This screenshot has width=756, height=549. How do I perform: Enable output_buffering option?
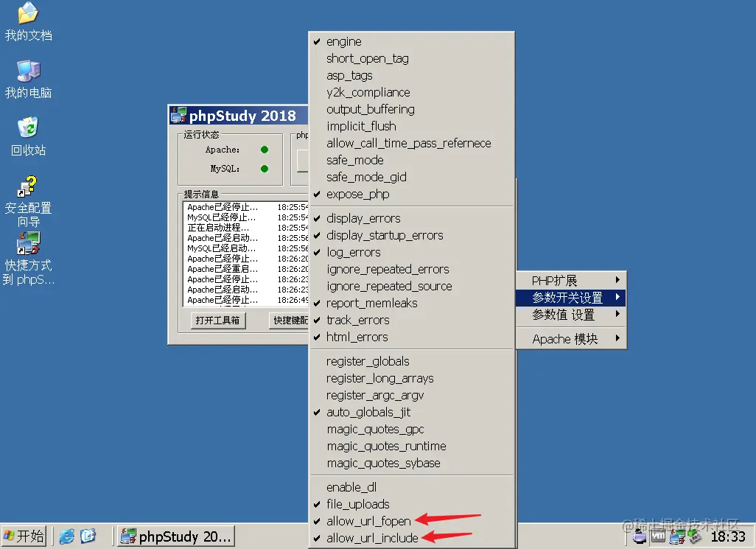[x=412, y=109]
